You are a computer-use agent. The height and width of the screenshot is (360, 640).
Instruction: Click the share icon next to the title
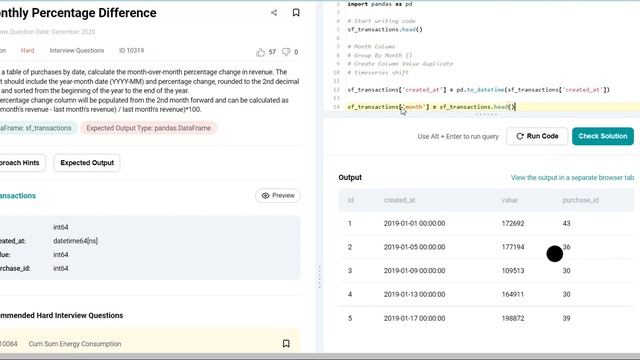[274, 13]
